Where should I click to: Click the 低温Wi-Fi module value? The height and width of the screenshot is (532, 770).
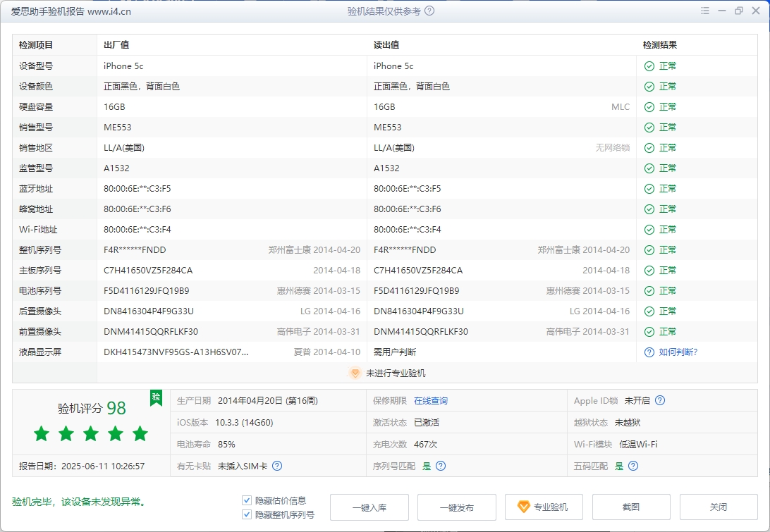point(638,445)
